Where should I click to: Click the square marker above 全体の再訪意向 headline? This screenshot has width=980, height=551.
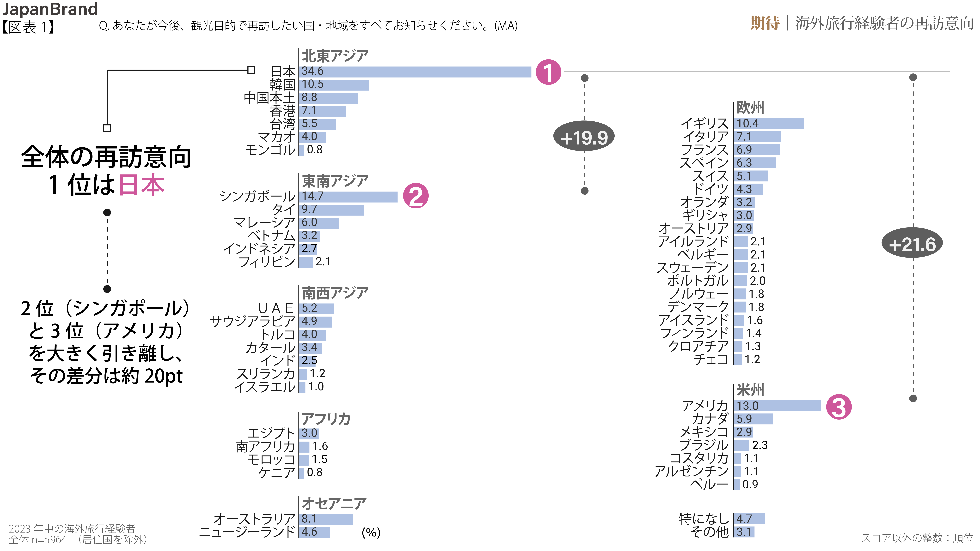107,128
